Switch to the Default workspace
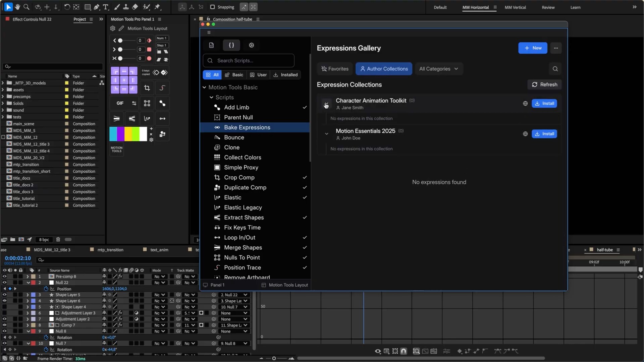The image size is (644, 362). click(x=440, y=7)
